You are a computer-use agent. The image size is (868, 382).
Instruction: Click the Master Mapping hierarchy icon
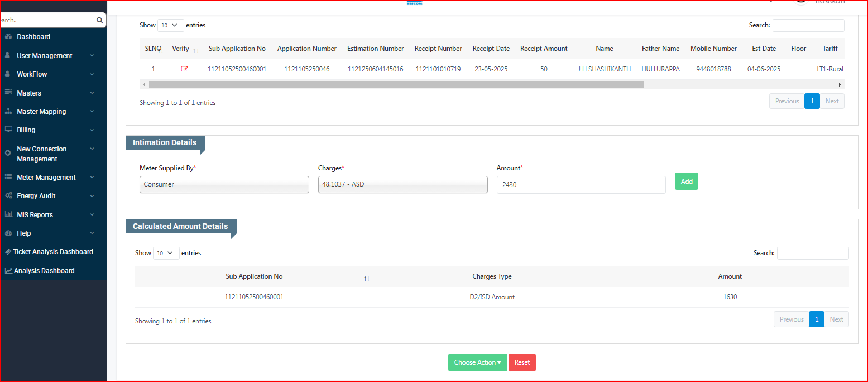tap(8, 112)
